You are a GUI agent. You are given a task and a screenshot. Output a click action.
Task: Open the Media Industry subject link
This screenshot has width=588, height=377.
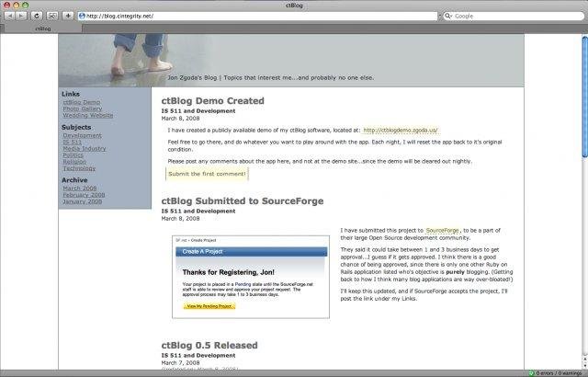point(85,149)
